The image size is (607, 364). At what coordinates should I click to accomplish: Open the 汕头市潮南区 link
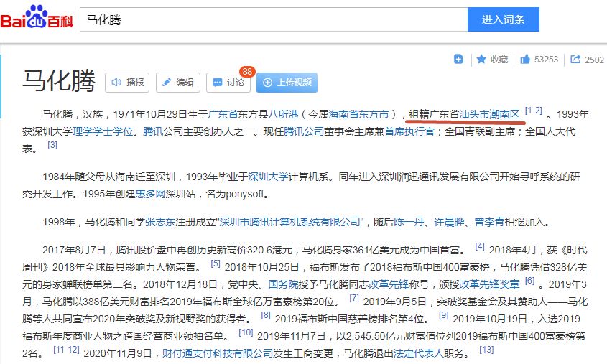489,114
